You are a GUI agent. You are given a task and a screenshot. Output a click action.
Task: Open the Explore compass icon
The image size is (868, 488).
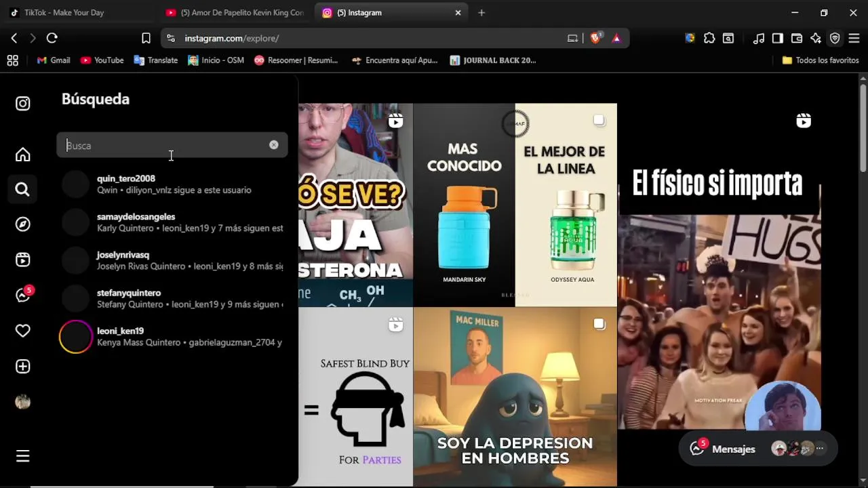point(23,224)
